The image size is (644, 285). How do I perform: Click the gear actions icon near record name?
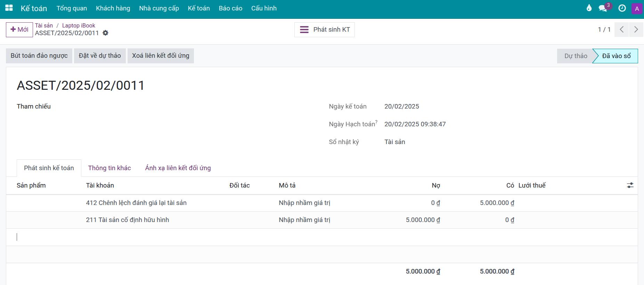pos(106,33)
